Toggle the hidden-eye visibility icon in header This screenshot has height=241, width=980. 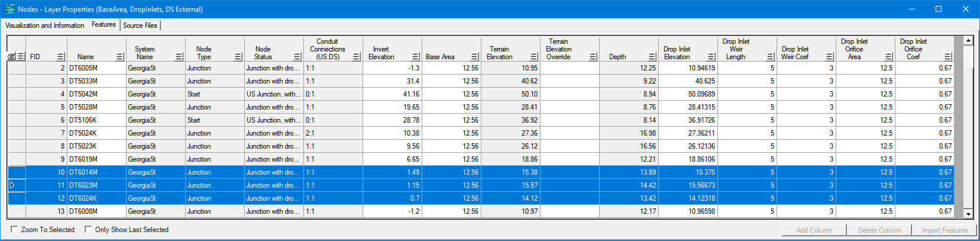11,57
